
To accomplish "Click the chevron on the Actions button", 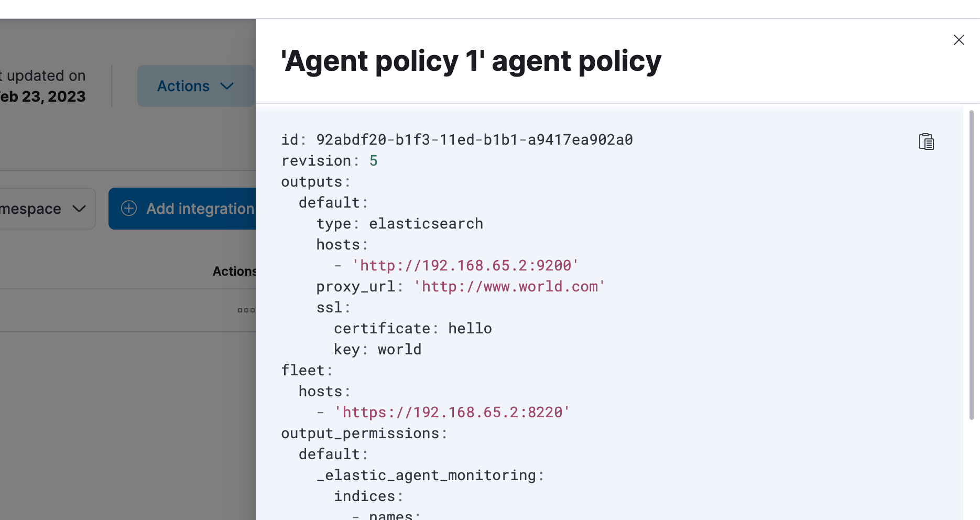I will pyautogui.click(x=226, y=86).
